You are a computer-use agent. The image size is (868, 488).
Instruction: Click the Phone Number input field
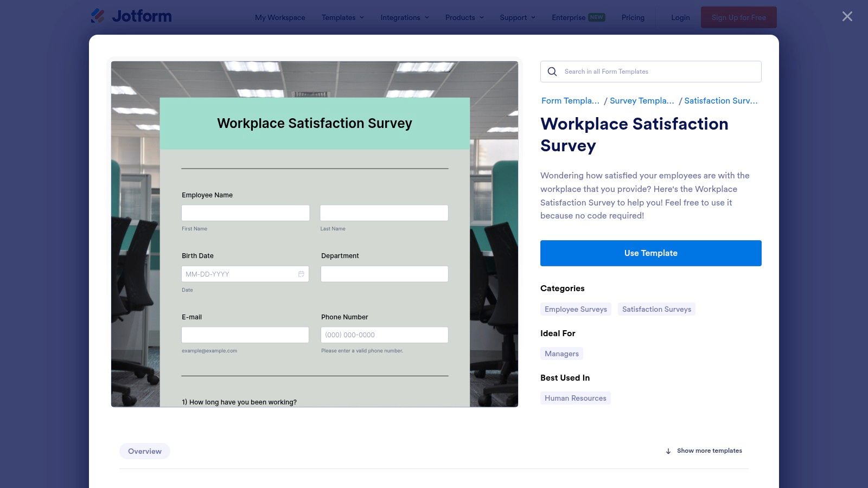[x=385, y=335]
